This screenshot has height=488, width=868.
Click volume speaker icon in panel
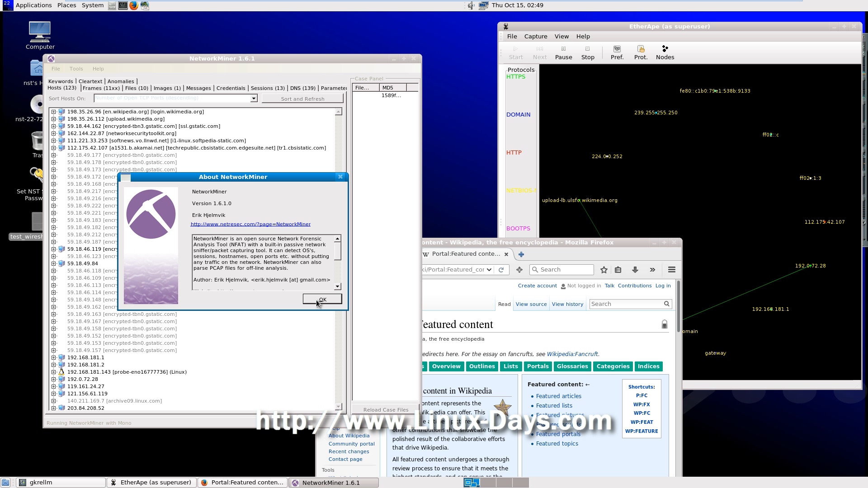tap(471, 5)
